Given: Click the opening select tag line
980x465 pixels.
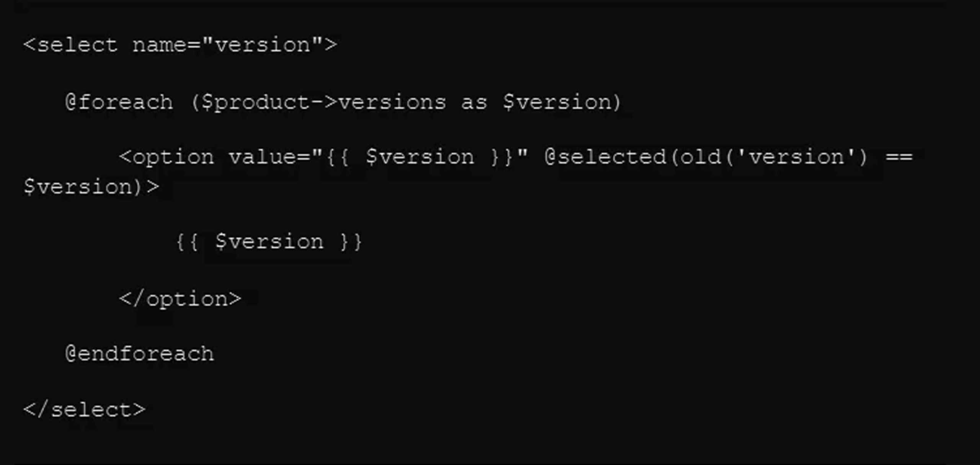Looking at the screenshot, I should coord(180,45).
